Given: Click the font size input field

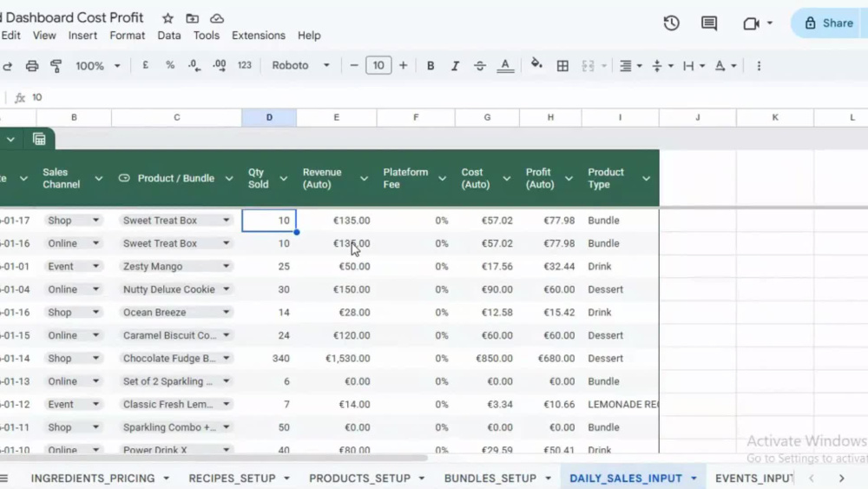Looking at the screenshot, I should (x=378, y=65).
